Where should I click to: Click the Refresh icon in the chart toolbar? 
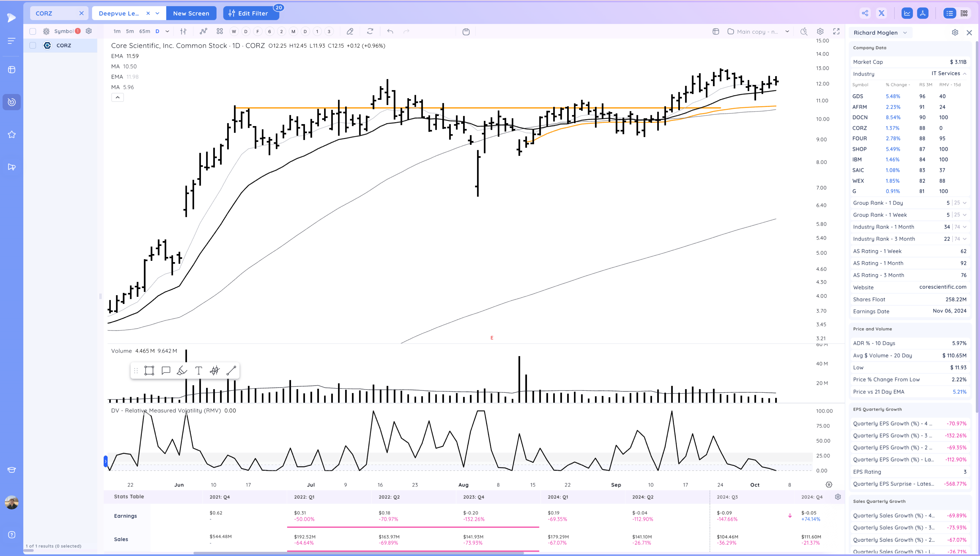coord(370,31)
